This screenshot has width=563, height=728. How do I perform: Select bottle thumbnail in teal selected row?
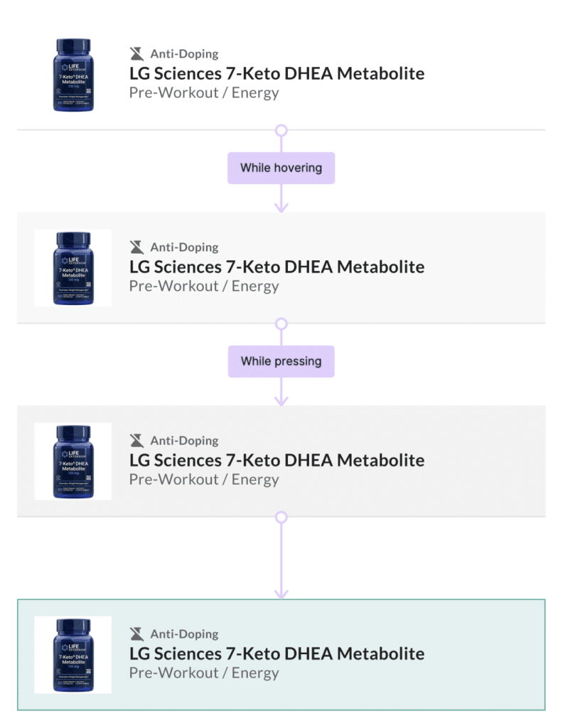pos(73,655)
